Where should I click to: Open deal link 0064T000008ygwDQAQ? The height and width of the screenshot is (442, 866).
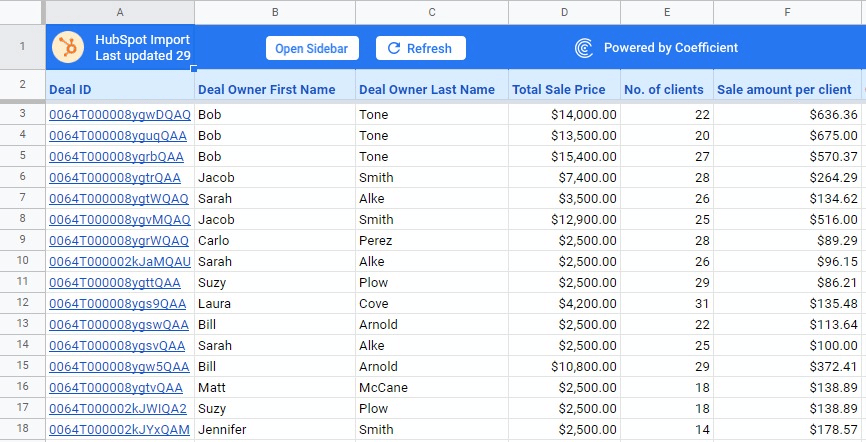point(119,114)
